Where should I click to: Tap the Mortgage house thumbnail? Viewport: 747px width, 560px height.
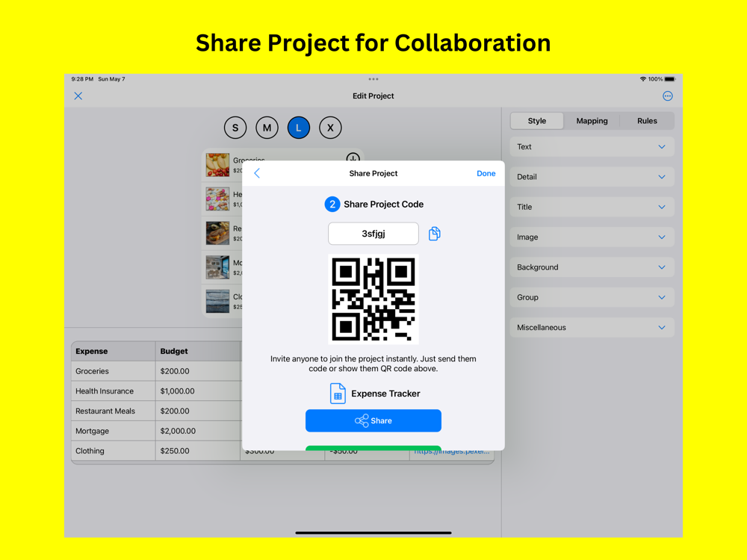[217, 267]
